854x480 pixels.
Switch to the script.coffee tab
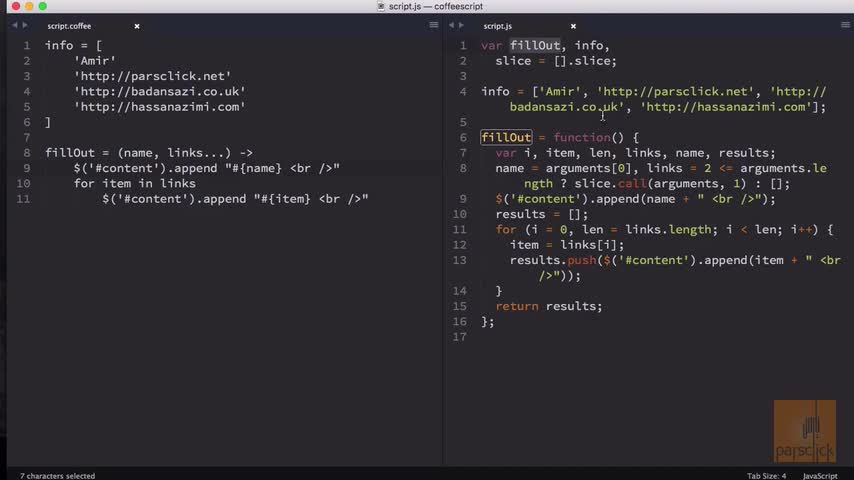[69, 26]
